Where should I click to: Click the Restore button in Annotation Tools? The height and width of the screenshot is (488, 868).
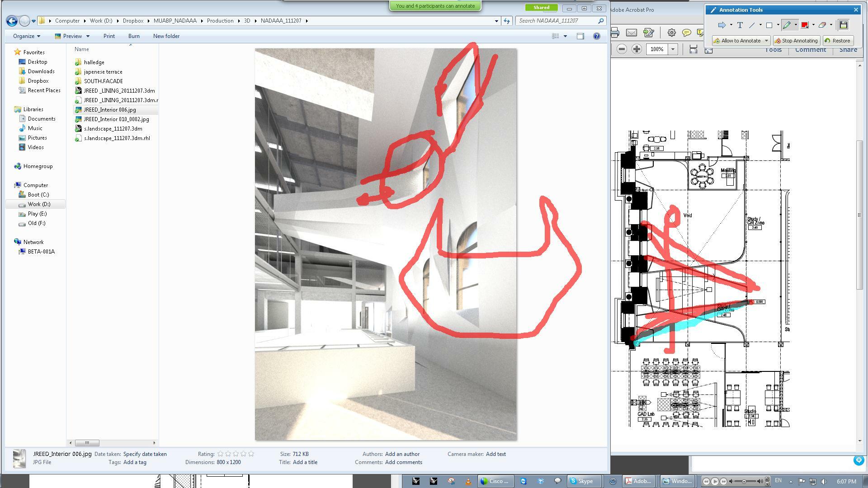pos(838,41)
